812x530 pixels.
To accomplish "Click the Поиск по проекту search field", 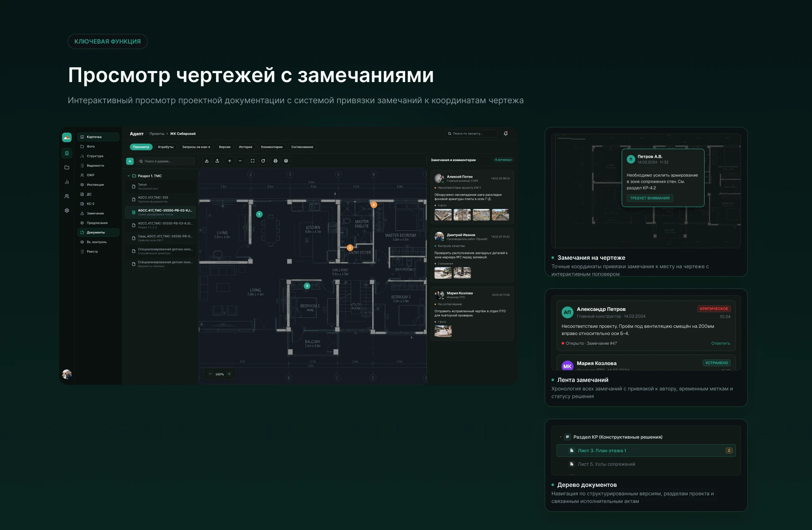I will (x=471, y=134).
